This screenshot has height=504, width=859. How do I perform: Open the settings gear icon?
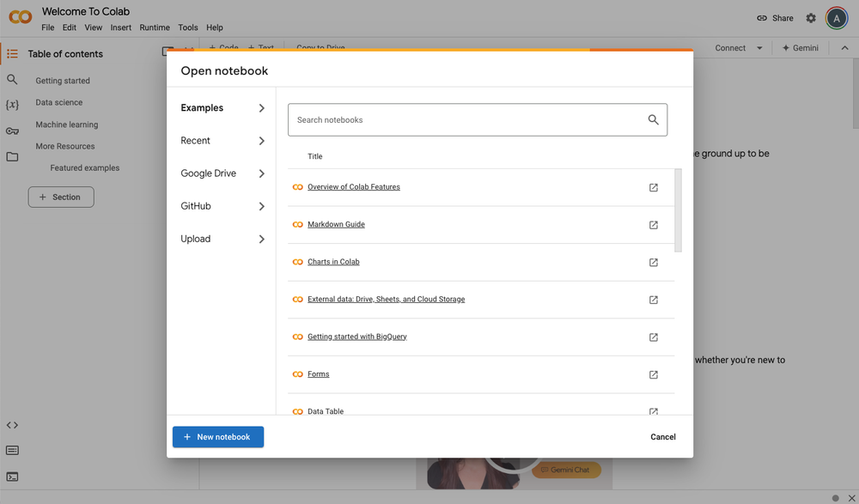[x=811, y=18]
